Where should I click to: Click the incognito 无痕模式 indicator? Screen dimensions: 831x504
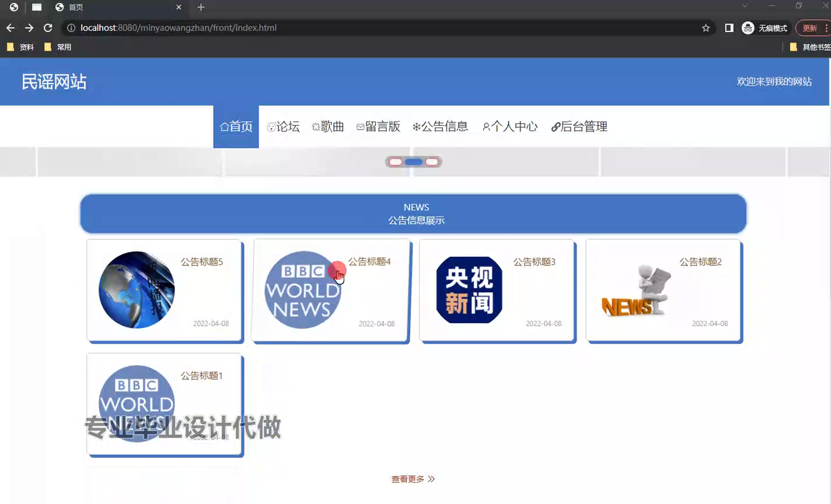pos(764,28)
